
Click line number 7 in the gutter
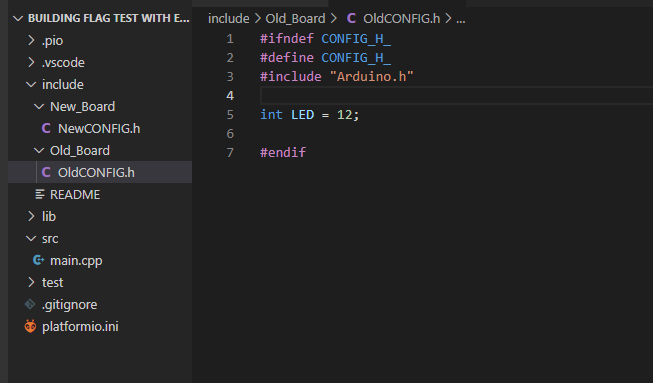point(230,152)
